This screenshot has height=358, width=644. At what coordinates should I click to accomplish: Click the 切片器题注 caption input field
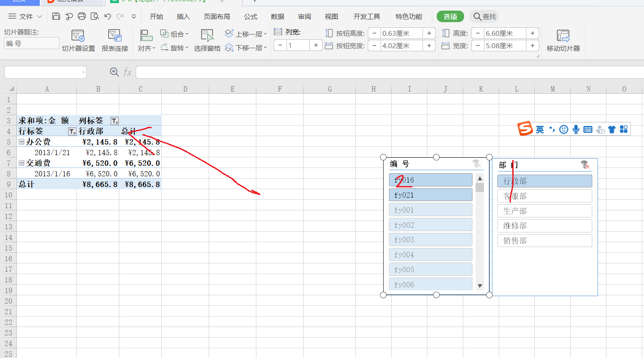coord(31,43)
